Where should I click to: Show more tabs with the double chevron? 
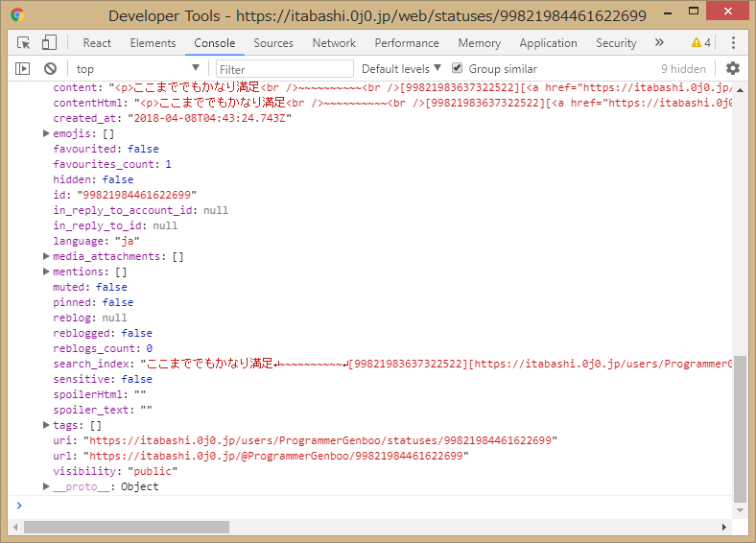(659, 43)
